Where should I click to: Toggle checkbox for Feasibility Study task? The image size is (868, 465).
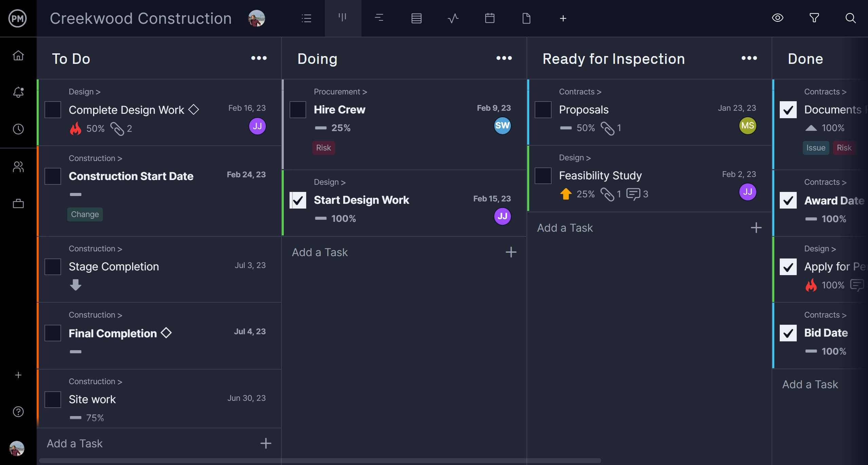543,176
